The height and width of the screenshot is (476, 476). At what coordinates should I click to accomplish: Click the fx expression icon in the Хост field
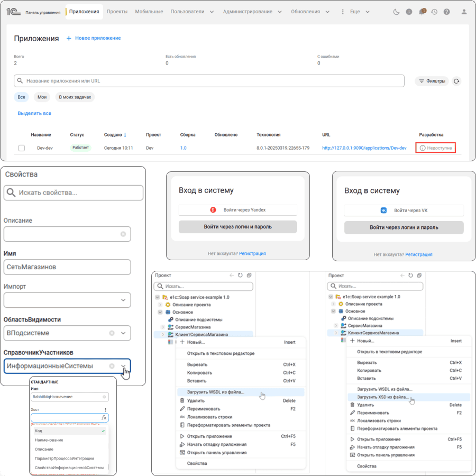point(104,418)
